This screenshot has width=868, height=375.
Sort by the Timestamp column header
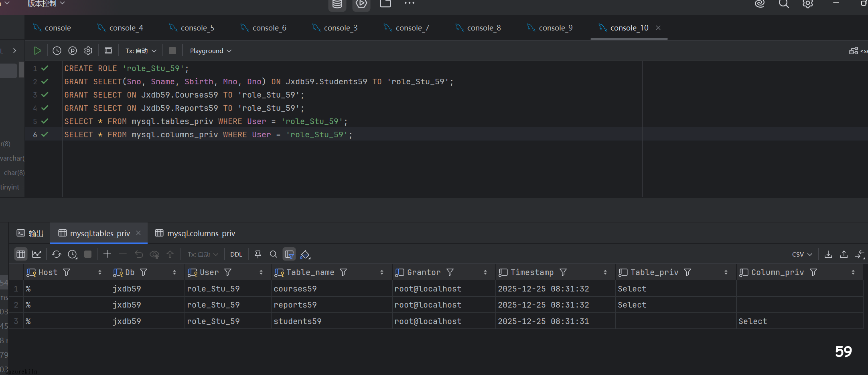(532, 272)
